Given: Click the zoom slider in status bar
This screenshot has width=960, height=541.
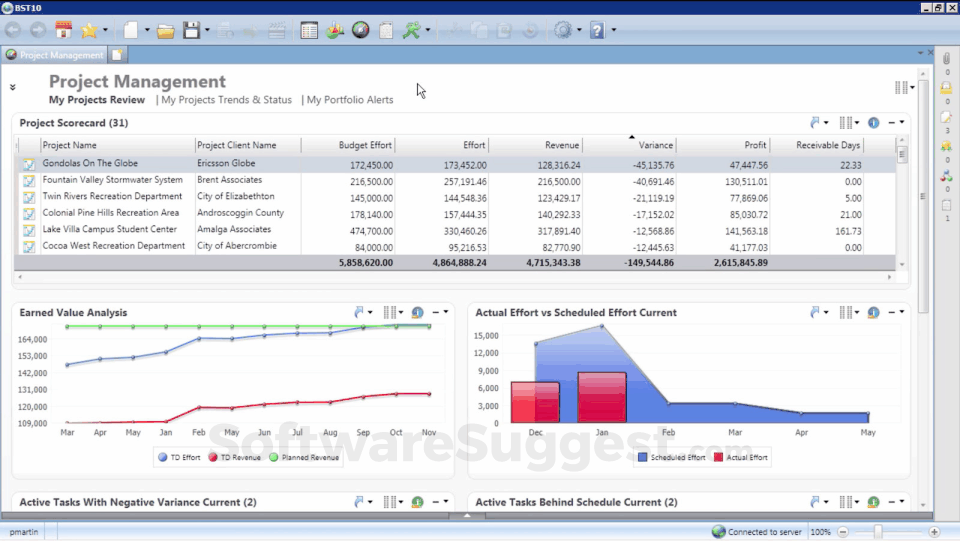Looking at the screenshot, I should point(878,532).
